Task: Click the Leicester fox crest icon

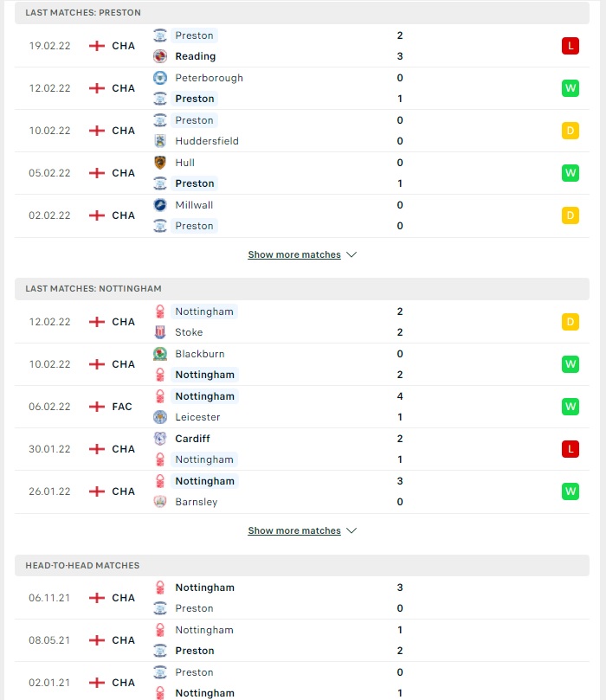Action: coord(160,417)
